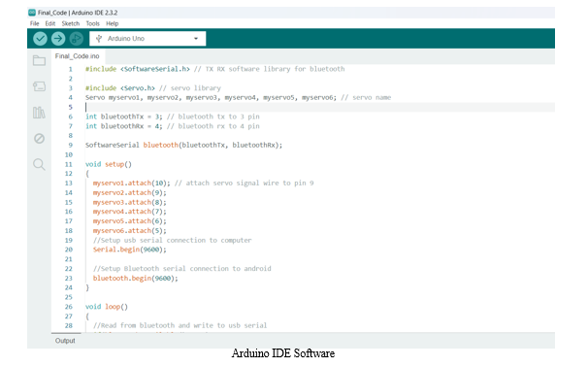Screen dimensions: 588x367
Task: Place cursor on line 20 Serial.begin code
Action: pos(130,250)
